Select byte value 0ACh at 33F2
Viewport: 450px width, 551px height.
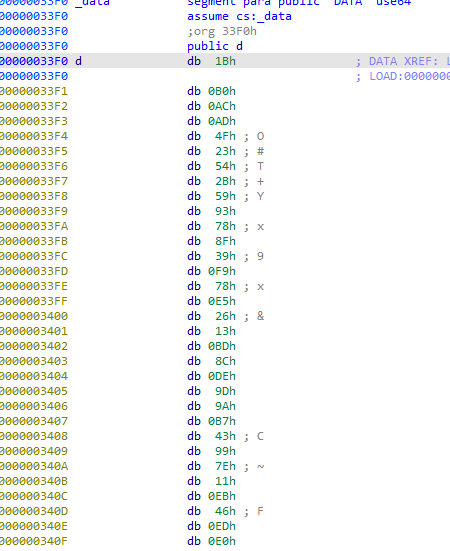pyautogui.click(x=222, y=106)
